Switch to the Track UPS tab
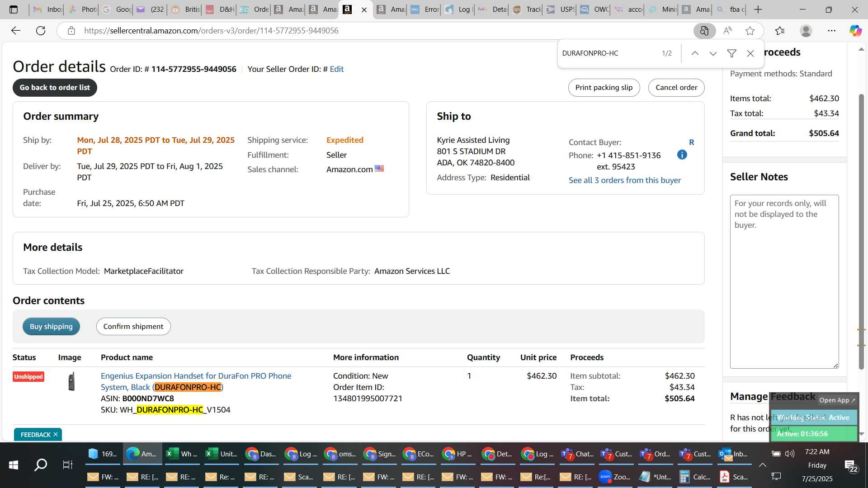868x488 pixels. (x=527, y=9)
